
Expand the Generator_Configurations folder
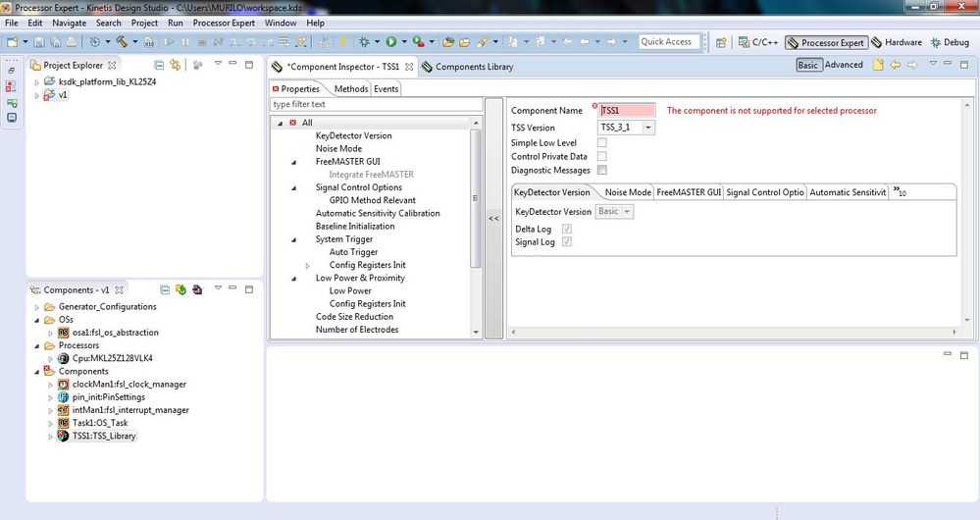(37, 307)
